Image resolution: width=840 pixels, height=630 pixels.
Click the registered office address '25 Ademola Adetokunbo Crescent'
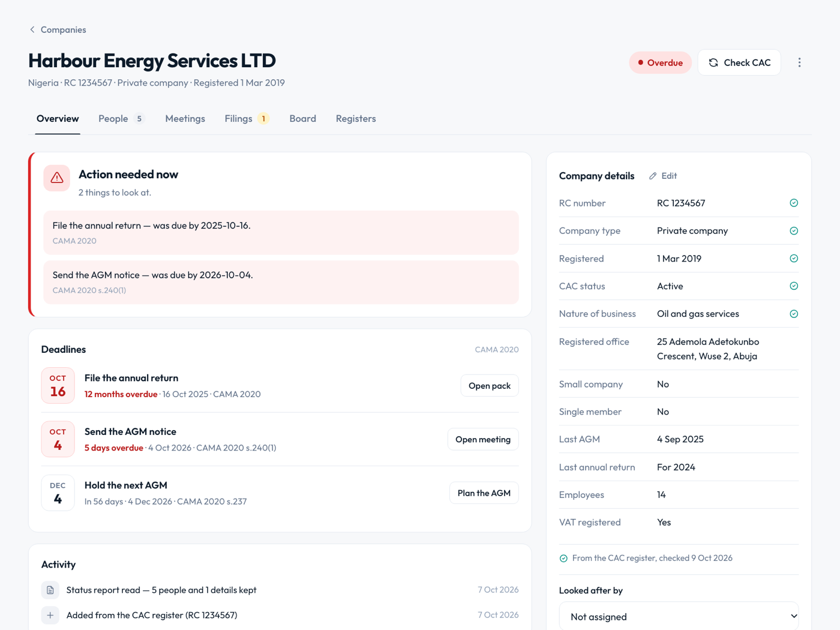coord(708,349)
